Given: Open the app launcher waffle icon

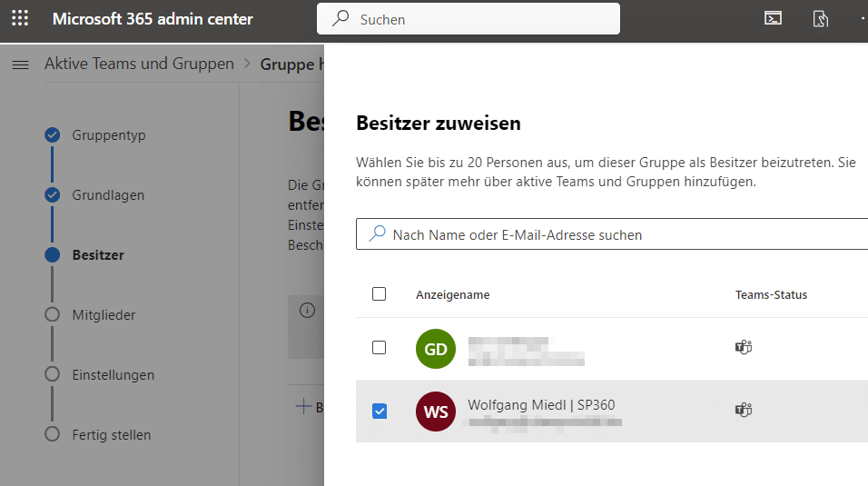Looking at the screenshot, I should (x=20, y=18).
